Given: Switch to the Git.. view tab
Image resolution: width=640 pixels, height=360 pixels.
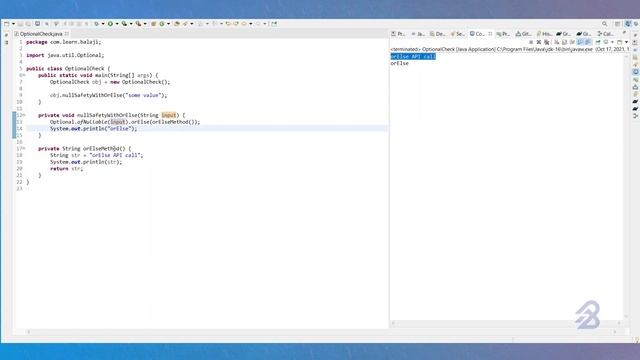Looking at the screenshot, I should click(x=523, y=34).
